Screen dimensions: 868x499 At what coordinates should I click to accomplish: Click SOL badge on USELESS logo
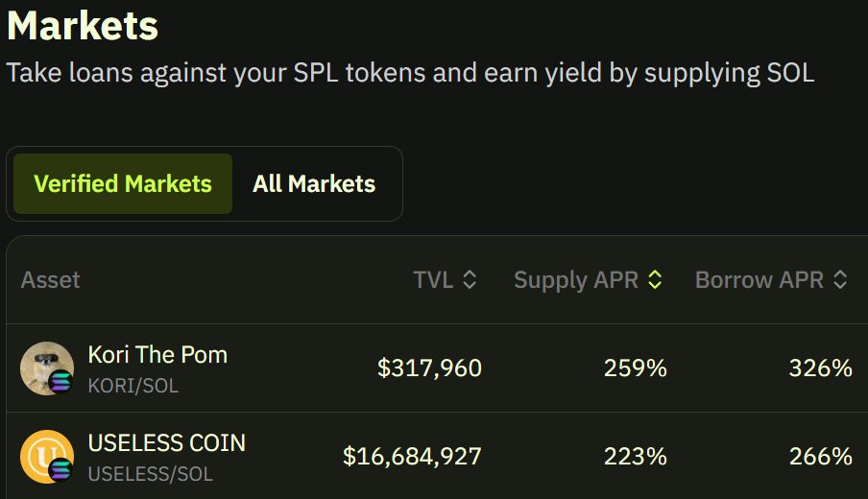tap(61, 470)
